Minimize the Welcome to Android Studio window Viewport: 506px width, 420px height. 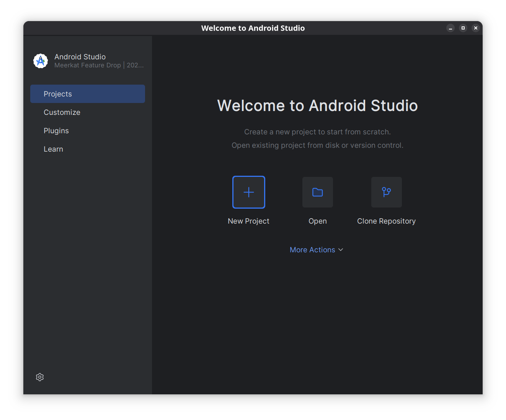click(x=451, y=28)
